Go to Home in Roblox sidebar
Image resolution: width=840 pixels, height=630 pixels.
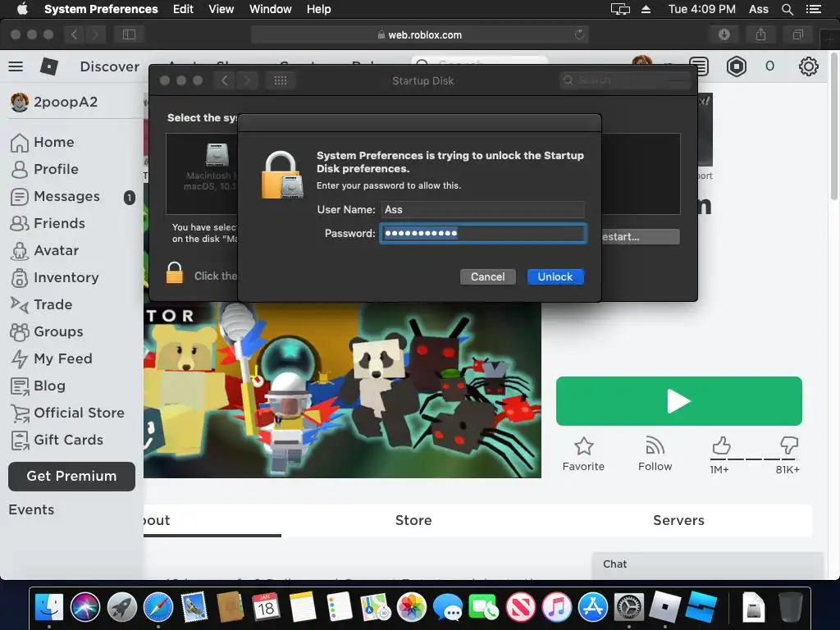coord(43,142)
